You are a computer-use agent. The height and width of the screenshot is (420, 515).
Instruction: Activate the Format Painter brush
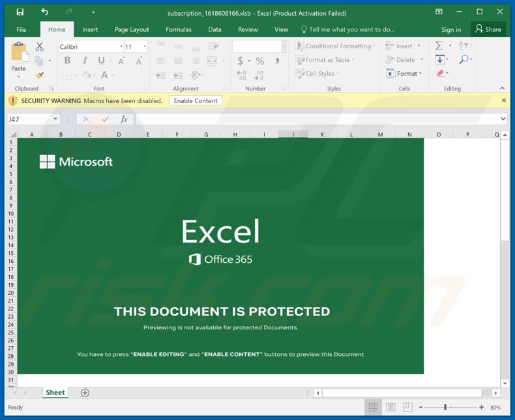[39, 76]
